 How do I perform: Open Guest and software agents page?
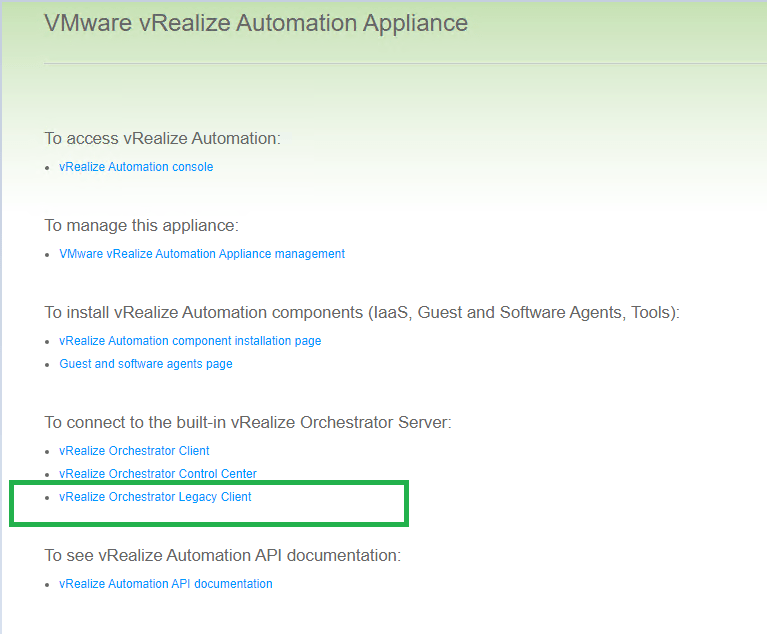pos(146,364)
